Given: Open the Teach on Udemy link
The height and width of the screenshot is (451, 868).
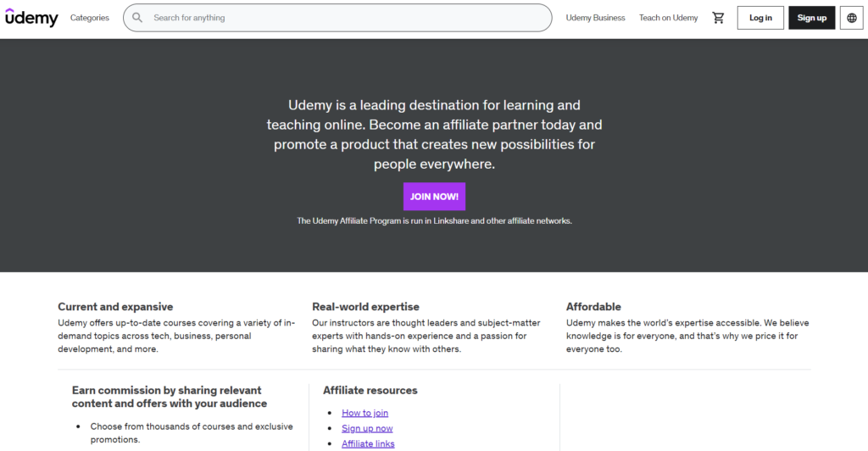Looking at the screenshot, I should point(669,18).
